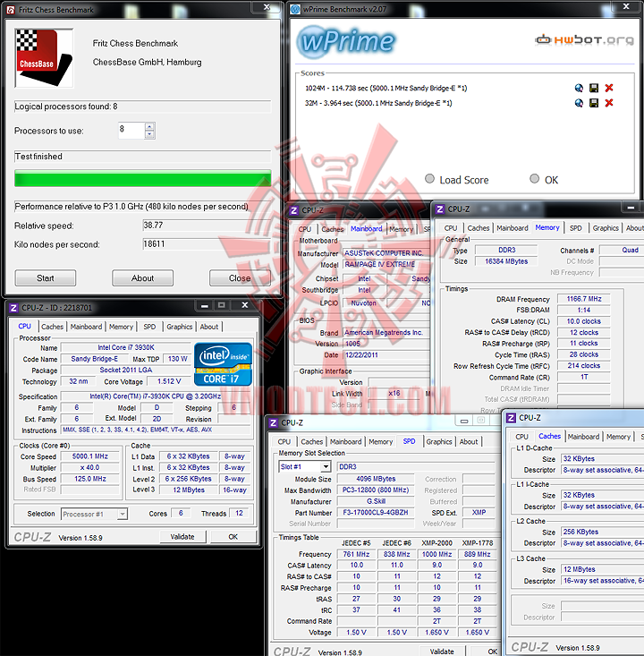Image resolution: width=644 pixels, height=656 pixels.
Task: Click the Manufacturer G.Skill field
Action: (x=376, y=501)
